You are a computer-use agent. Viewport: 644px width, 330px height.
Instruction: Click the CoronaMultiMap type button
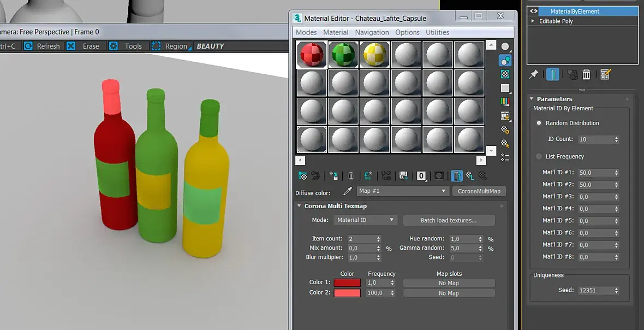pos(479,191)
